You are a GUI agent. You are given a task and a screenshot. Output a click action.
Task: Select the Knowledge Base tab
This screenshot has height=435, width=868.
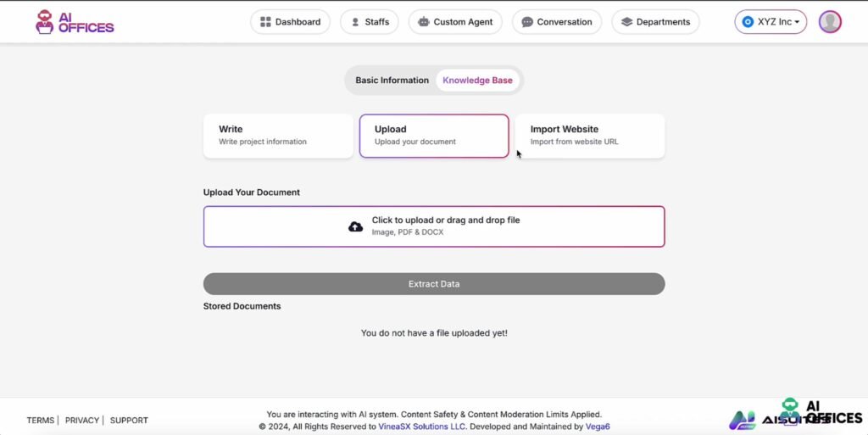pos(477,81)
